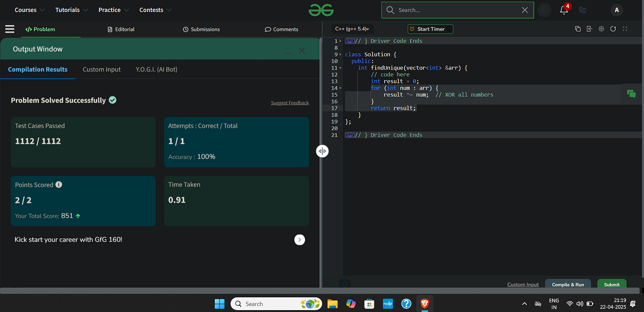Click the GeeksforGeeks logo
644x312 pixels.
pyautogui.click(x=321, y=10)
